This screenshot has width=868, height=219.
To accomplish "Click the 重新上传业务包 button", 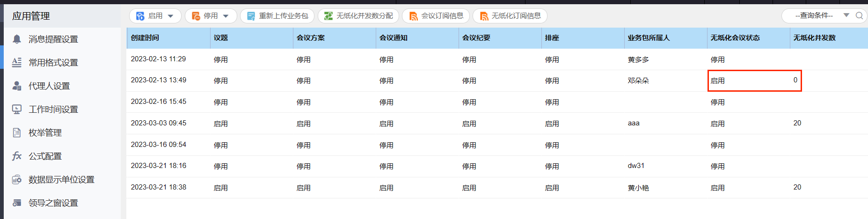I will pyautogui.click(x=277, y=16).
